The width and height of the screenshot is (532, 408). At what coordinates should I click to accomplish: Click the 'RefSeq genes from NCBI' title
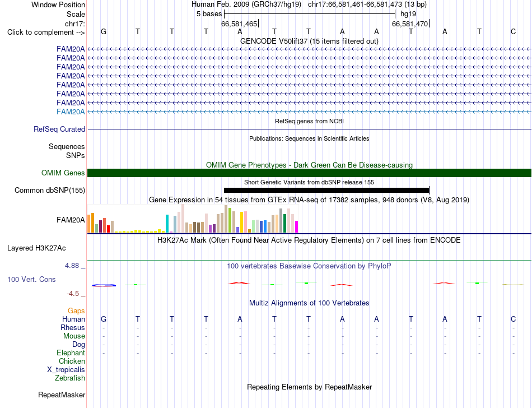[x=309, y=121]
